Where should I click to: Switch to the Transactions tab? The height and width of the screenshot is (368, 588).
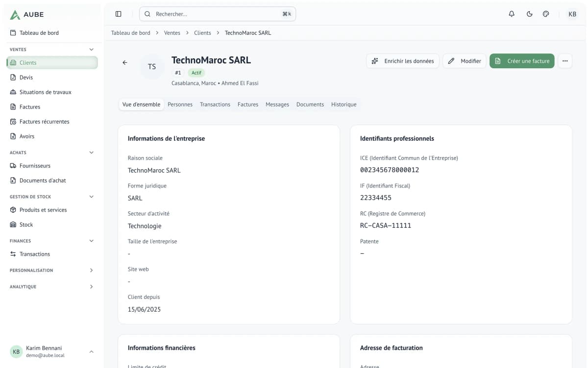coord(215,105)
